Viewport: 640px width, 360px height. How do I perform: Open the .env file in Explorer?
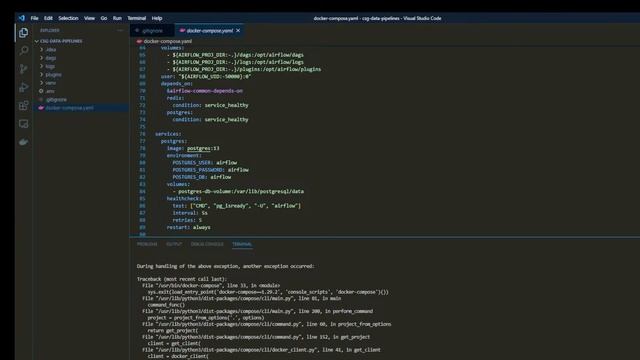(x=81, y=91)
